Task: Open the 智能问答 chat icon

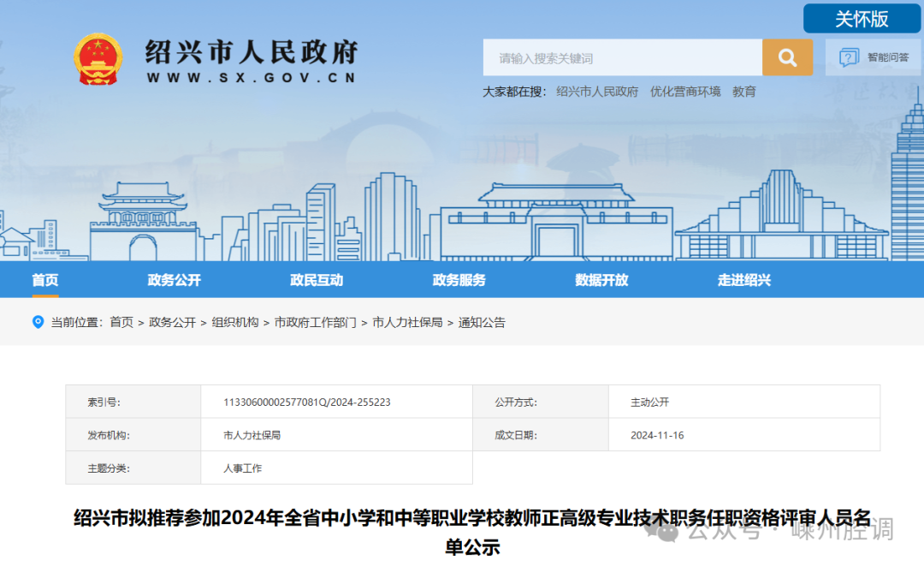Action: (849, 57)
